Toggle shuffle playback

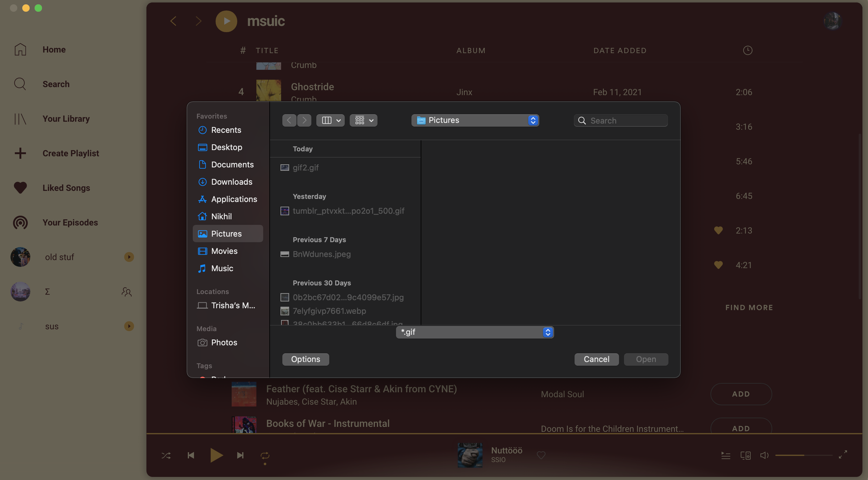pyautogui.click(x=166, y=455)
